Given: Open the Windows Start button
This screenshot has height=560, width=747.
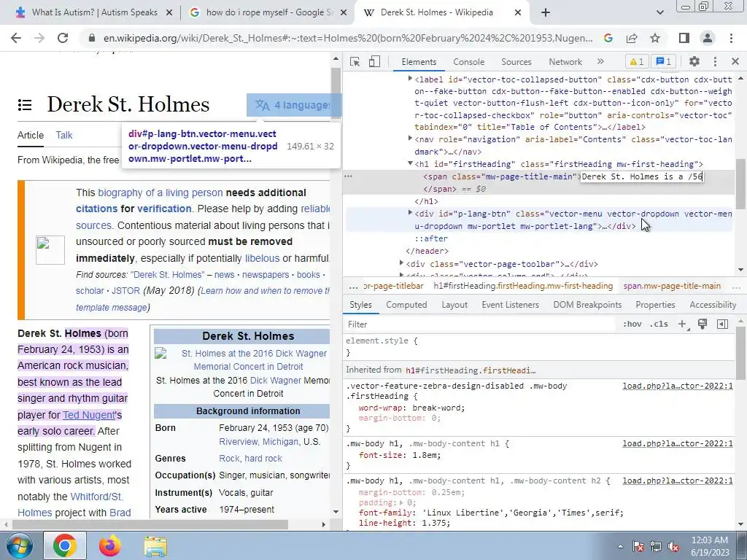Looking at the screenshot, I should tap(20, 545).
